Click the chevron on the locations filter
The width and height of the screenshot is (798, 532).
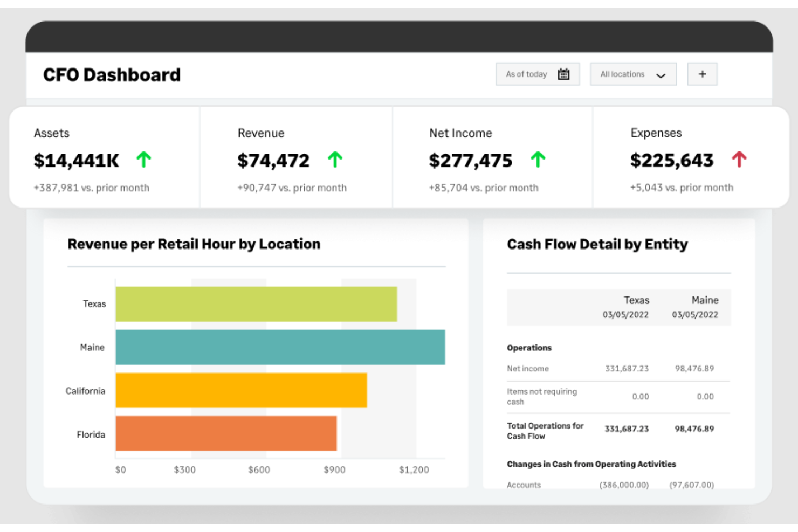point(662,76)
